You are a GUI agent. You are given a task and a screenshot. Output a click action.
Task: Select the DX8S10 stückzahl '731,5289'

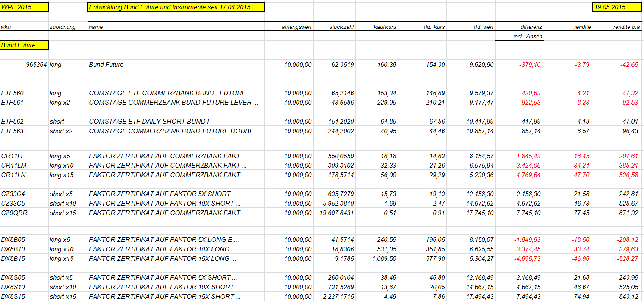pyautogui.click(x=341, y=287)
